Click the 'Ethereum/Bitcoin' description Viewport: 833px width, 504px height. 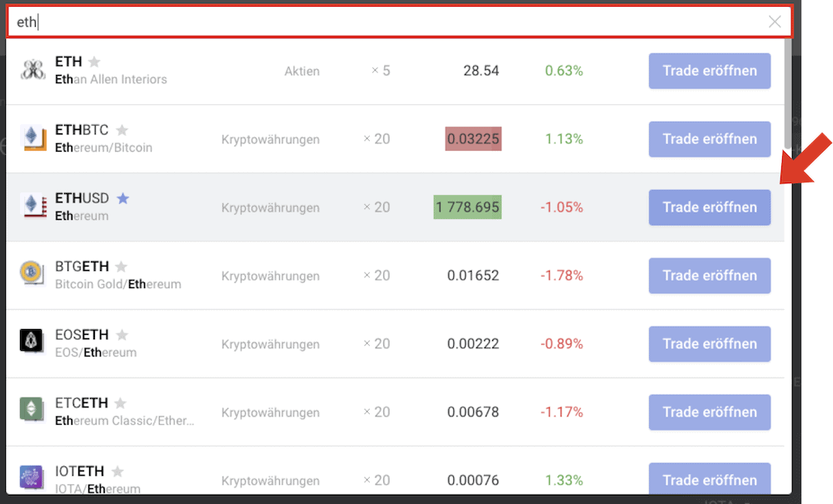103,147
